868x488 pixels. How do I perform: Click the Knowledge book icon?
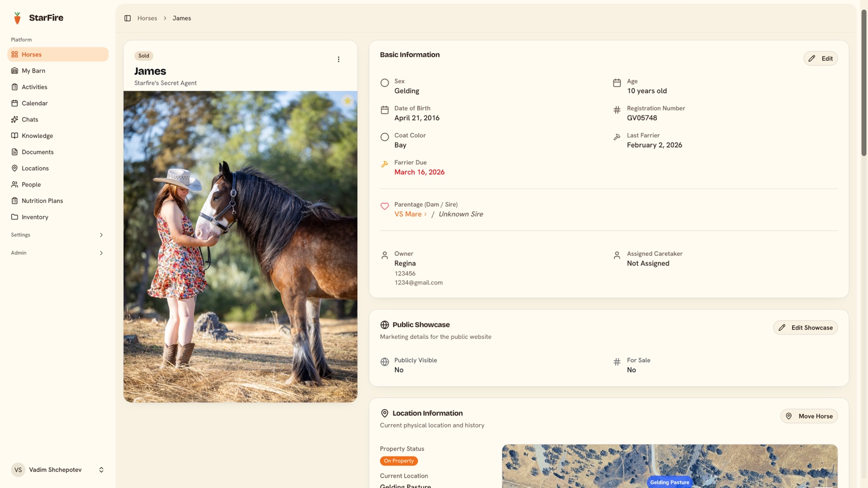coord(15,136)
